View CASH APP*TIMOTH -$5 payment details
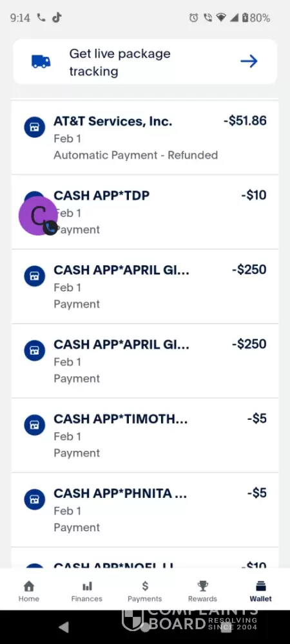 tap(145, 435)
